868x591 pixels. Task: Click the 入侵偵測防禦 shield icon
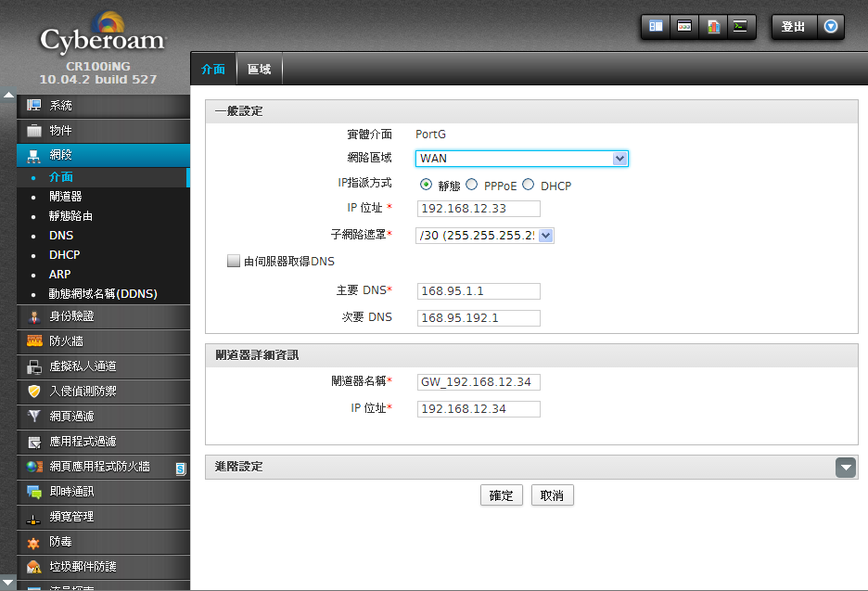click(34, 392)
